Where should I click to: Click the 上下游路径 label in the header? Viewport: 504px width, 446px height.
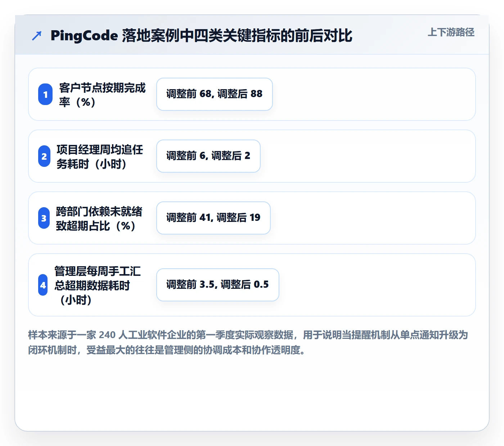tap(451, 32)
